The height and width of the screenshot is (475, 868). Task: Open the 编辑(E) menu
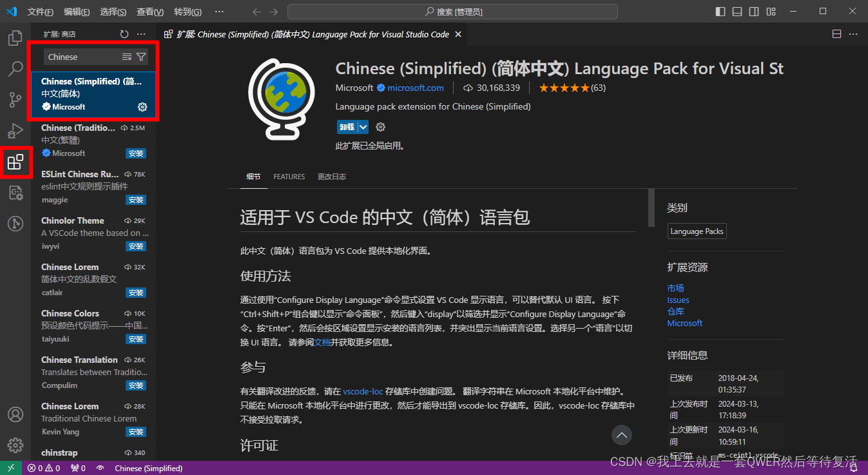coord(77,12)
